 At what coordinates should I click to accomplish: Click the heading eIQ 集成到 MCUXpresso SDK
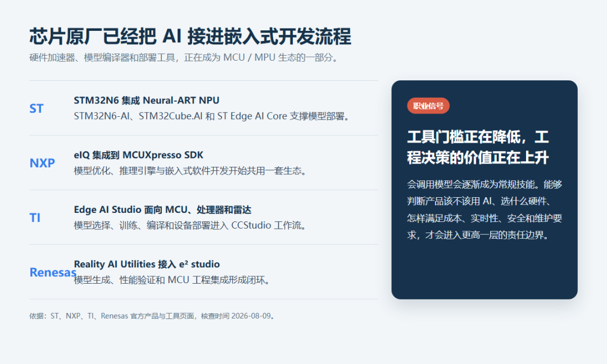[x=138, y=155]
